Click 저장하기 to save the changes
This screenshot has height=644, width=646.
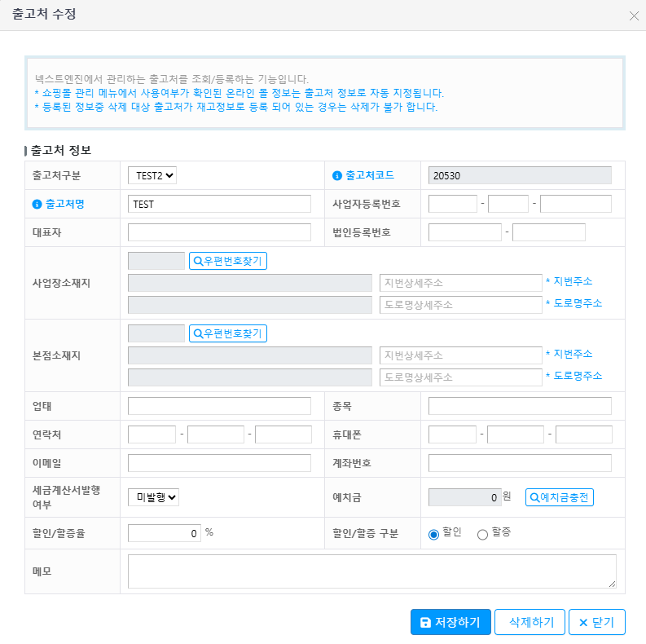450,622
